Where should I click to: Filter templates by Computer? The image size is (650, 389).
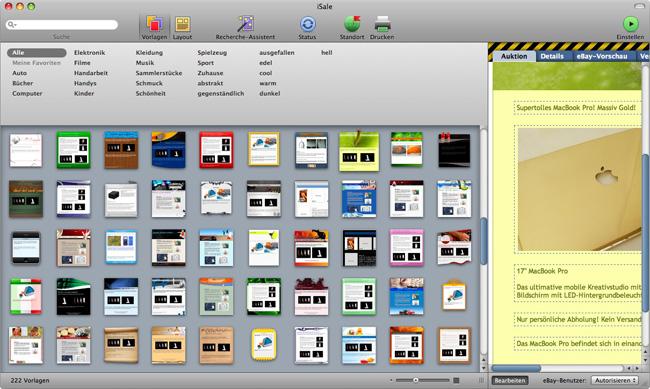[27, 94]
